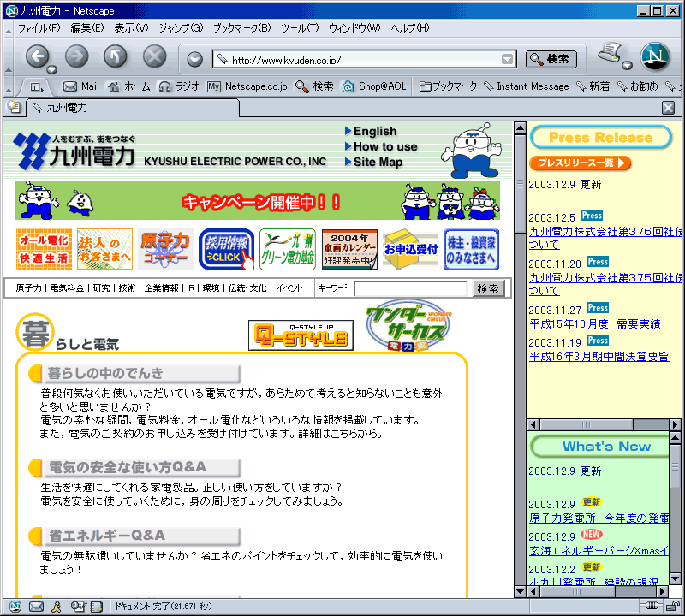Click the ホーム home toolbar button
The height and width of the screenshot is (616, 685).
click(129, 86)
